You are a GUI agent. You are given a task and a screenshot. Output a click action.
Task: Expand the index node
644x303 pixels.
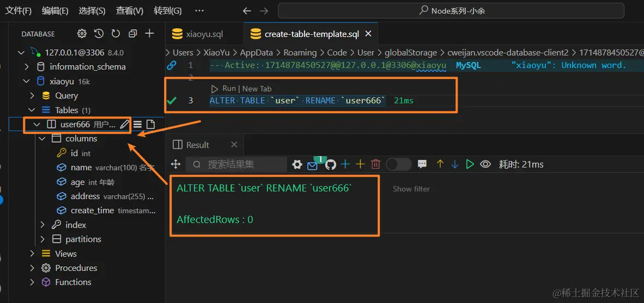(42, 225)
